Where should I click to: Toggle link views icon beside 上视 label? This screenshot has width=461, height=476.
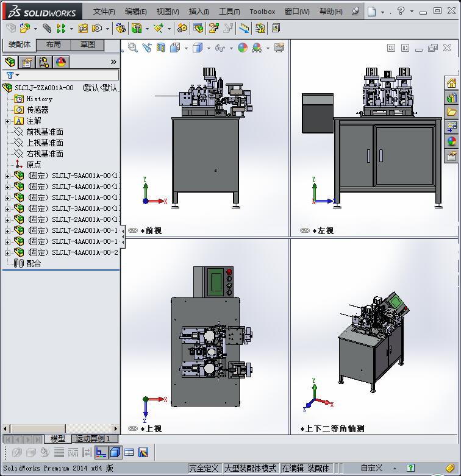pyautogui.click(x=133, y=428)
